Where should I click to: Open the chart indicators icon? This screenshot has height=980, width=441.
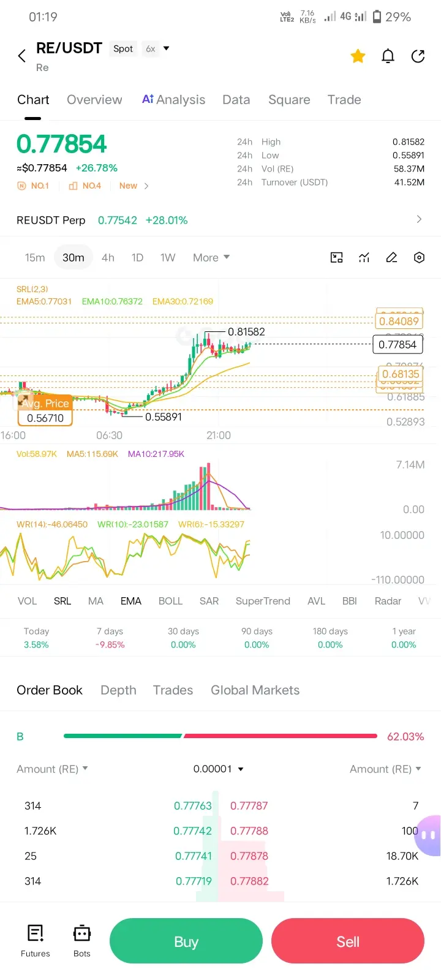pos(364,258)
